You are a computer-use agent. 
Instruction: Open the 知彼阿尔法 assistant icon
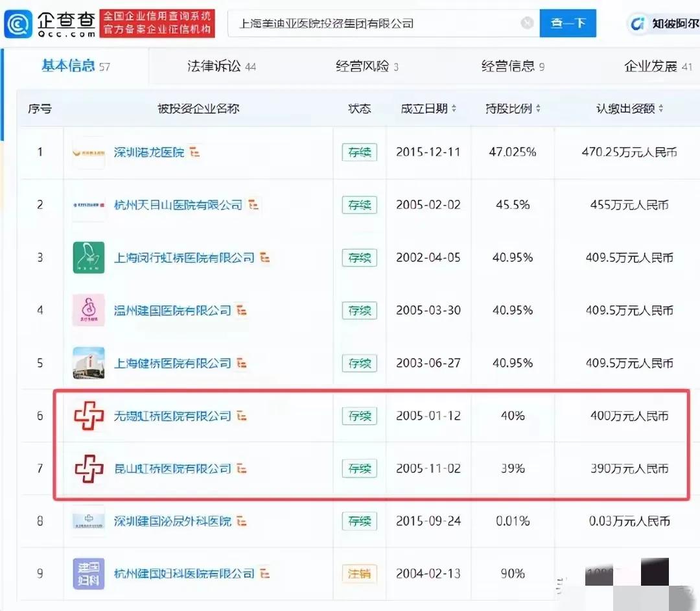tap(638, 23)
